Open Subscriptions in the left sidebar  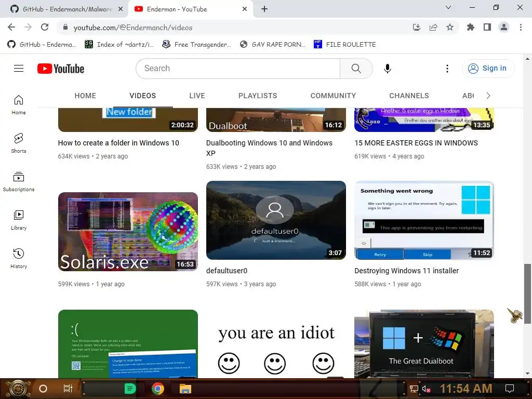point(19,181)
